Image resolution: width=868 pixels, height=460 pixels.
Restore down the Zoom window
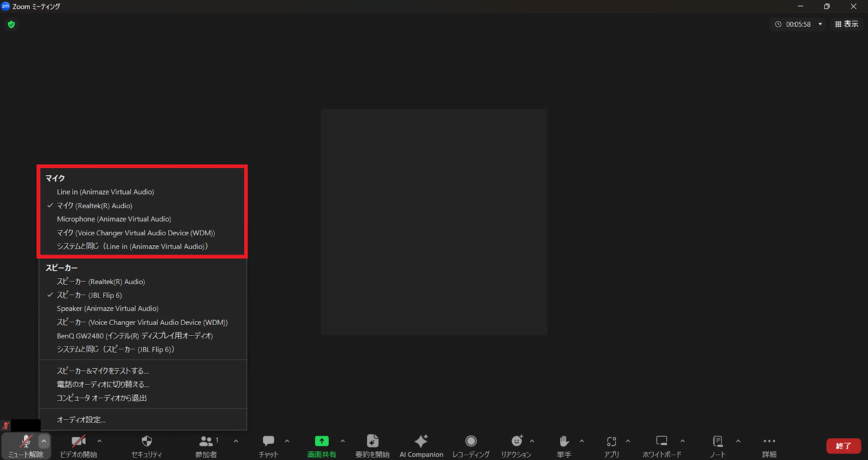(x=827, y=7)
